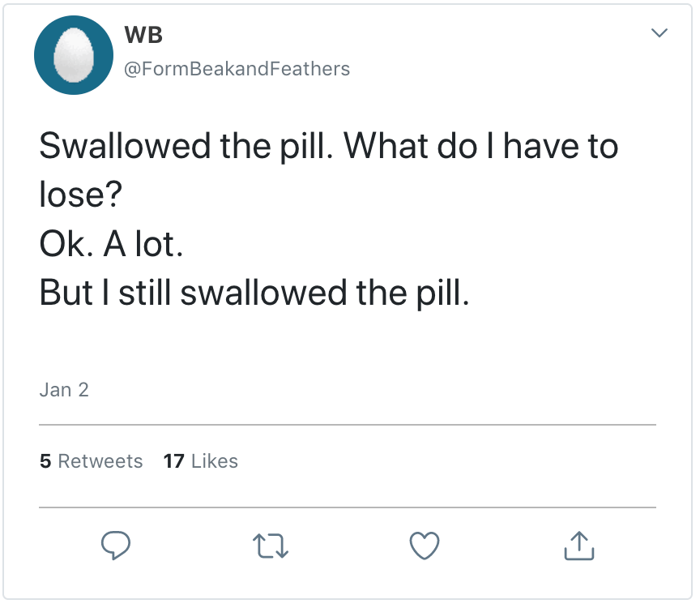Open the Jan 2 timestamp permalink

tap(64, 390)
